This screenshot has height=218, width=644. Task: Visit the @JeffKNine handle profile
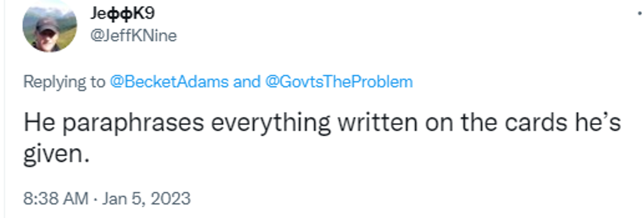(x=133, y=36)
